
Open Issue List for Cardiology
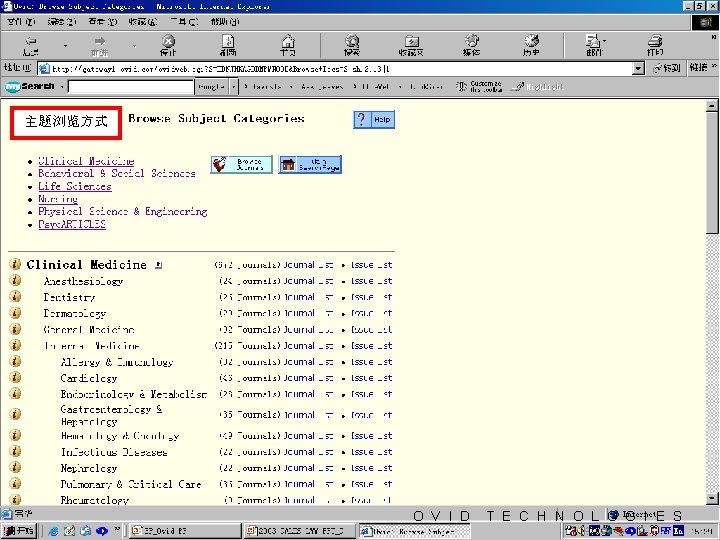371,378
